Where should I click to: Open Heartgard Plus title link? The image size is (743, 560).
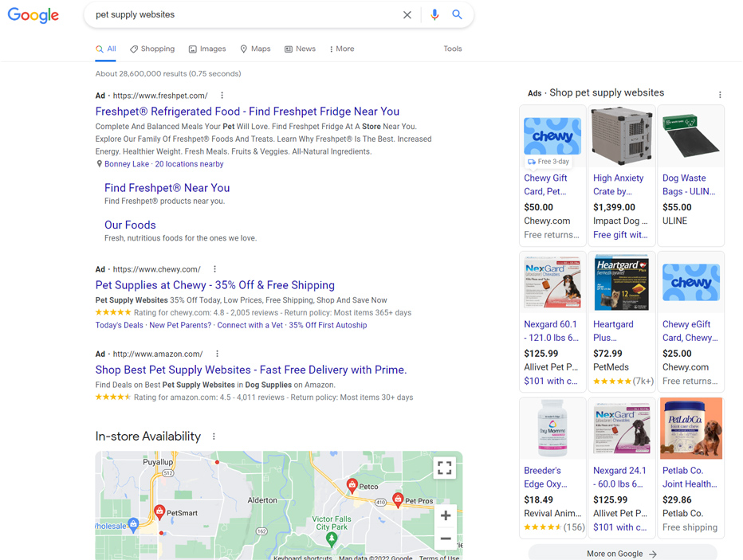(x=613, y=331)
